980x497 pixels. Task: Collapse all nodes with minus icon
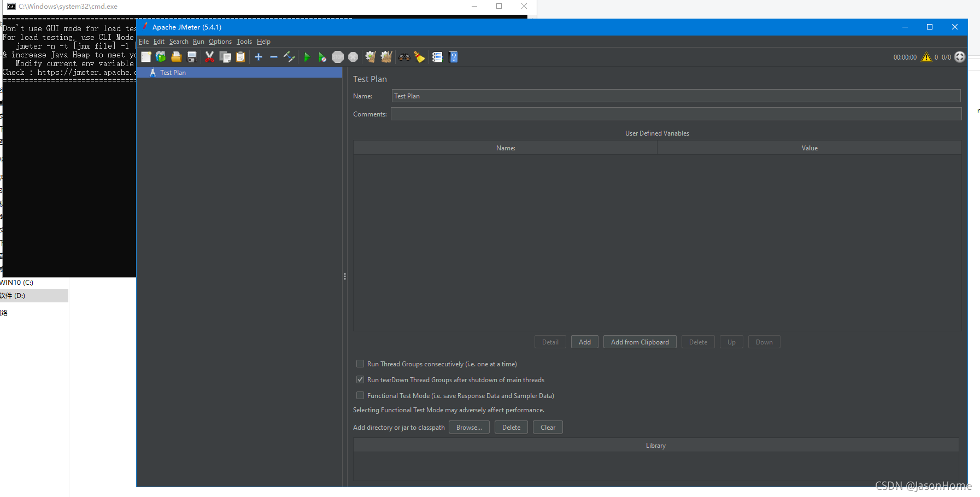tap(274, 57)
